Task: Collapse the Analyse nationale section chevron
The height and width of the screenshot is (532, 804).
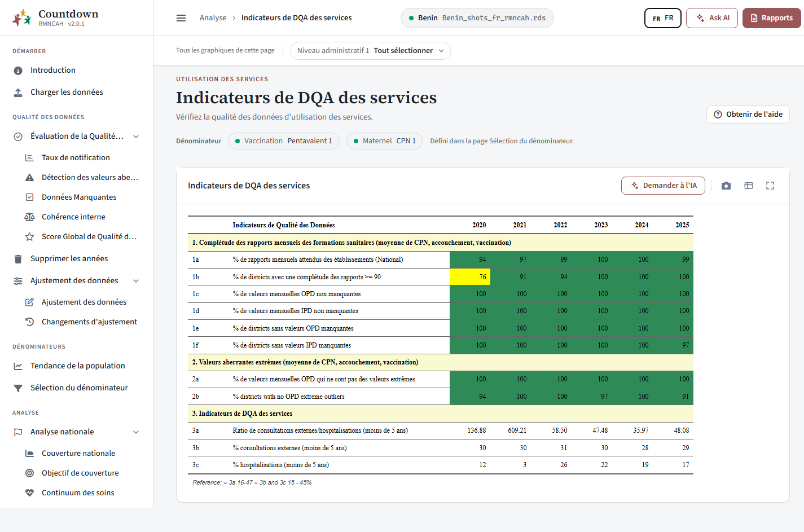Action: click(136, 432)
